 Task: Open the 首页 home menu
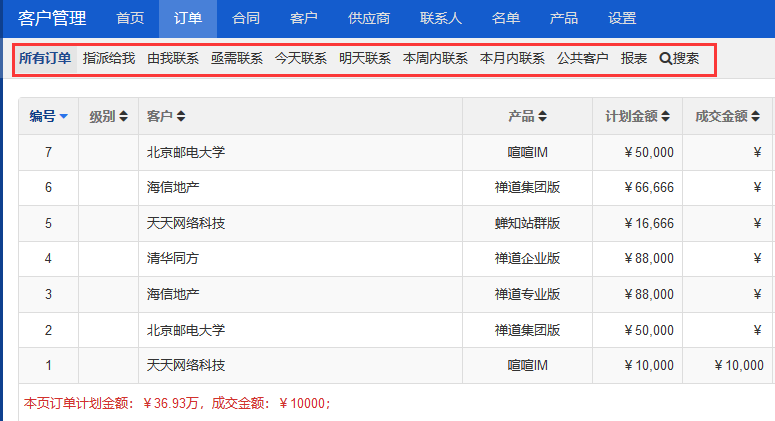(x=130, y=18)
